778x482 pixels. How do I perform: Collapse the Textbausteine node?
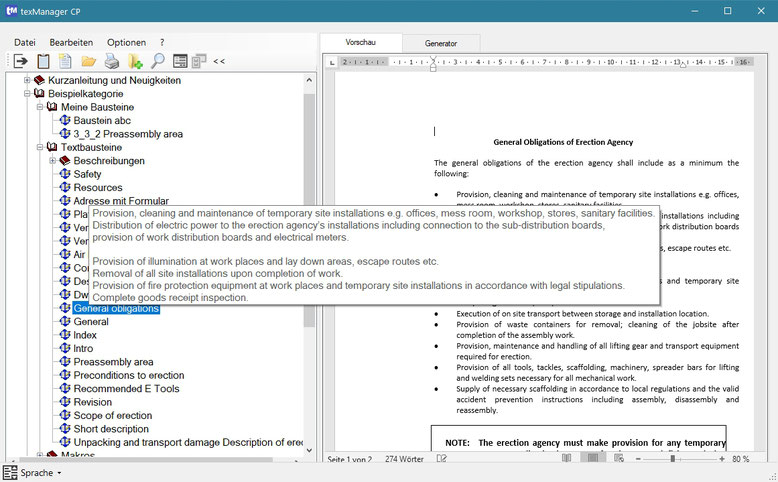point(40,147)
